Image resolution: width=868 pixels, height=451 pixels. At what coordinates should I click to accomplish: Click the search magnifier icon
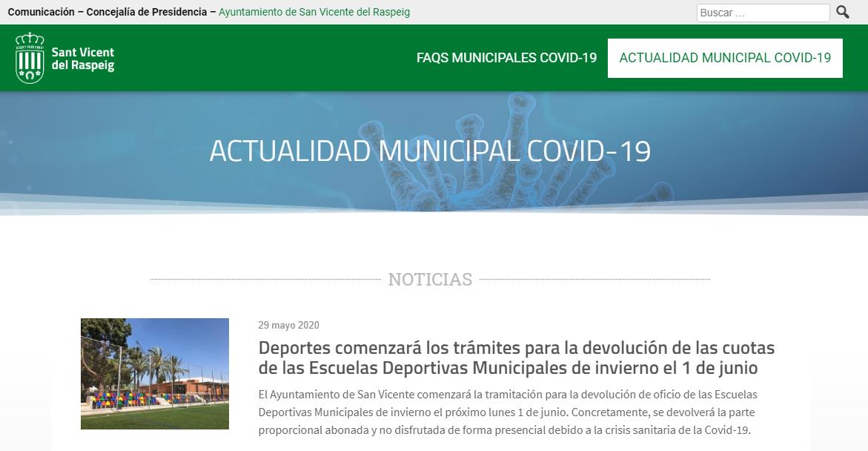pyautogui.click(x=843, y=12)
